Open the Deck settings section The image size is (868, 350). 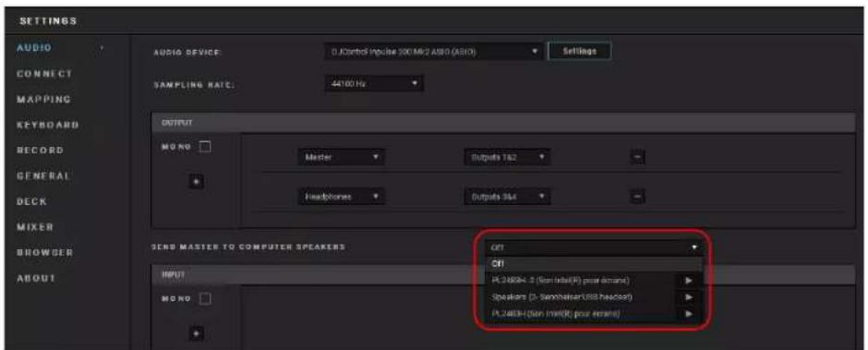31,201
